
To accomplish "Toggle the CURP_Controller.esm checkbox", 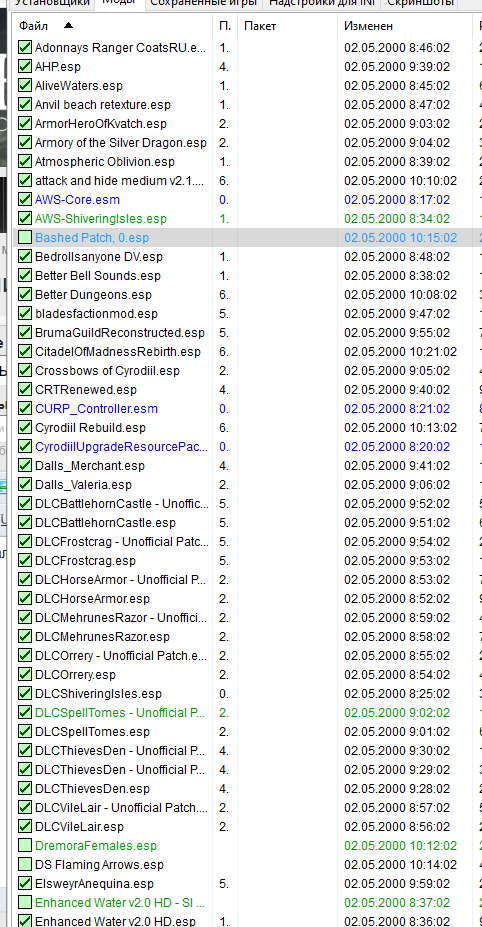I will [x=25, y=409].
